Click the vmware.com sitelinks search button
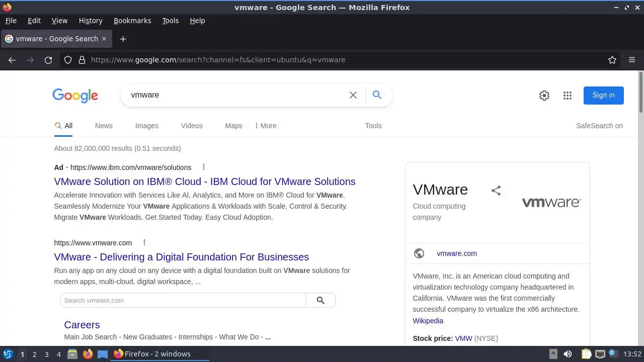The height and width of the screenshot is (362, 644). 320,300
